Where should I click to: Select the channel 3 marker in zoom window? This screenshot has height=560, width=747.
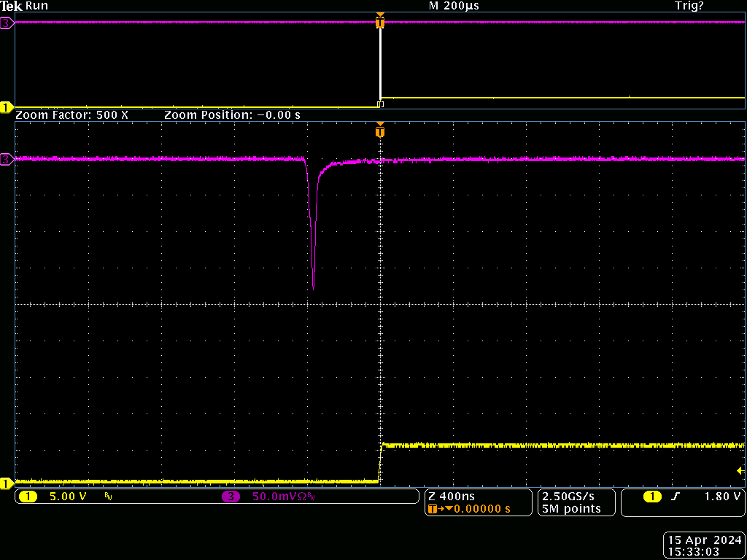[7, 159]
